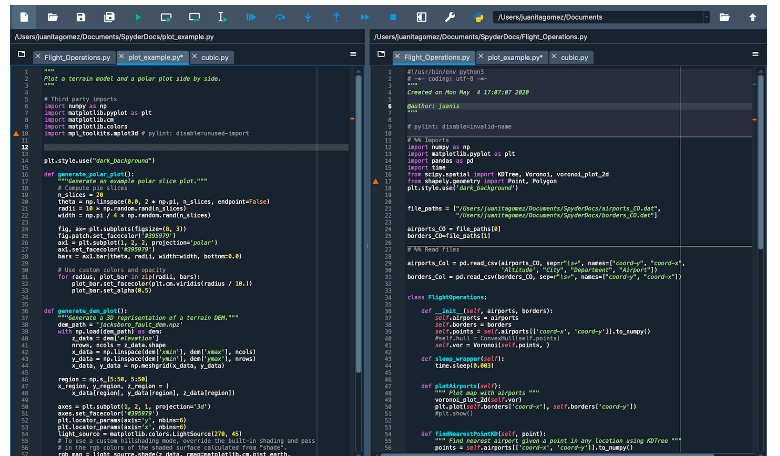
Task: Run the current file with the green play icon
Action: (137, 17)
